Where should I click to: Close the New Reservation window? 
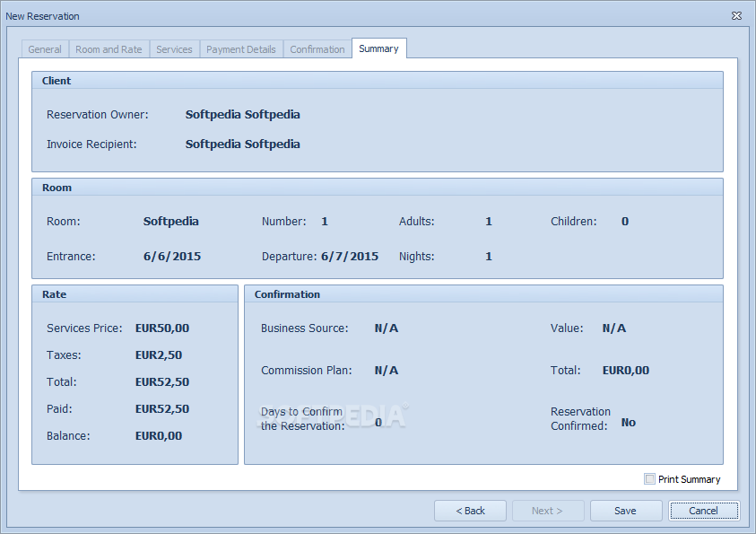[736, 16]
